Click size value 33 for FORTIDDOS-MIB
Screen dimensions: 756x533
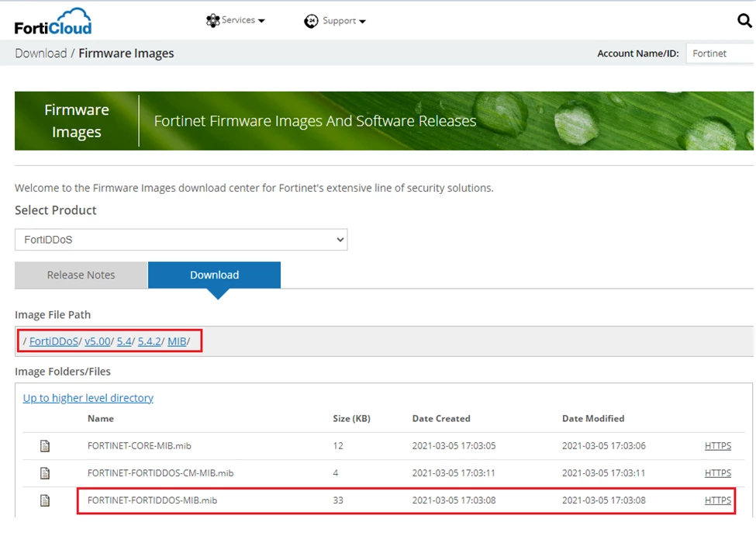(338, 500)
